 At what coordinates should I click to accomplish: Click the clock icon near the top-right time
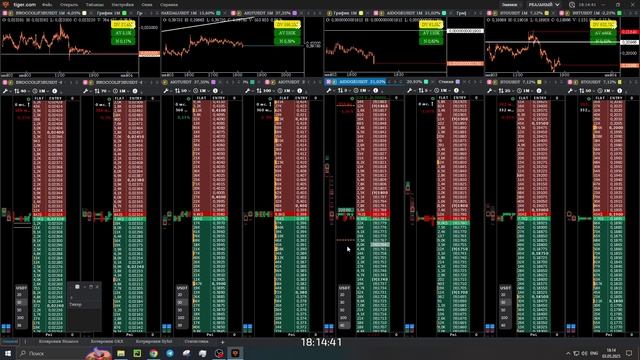[x=572, y=5]
